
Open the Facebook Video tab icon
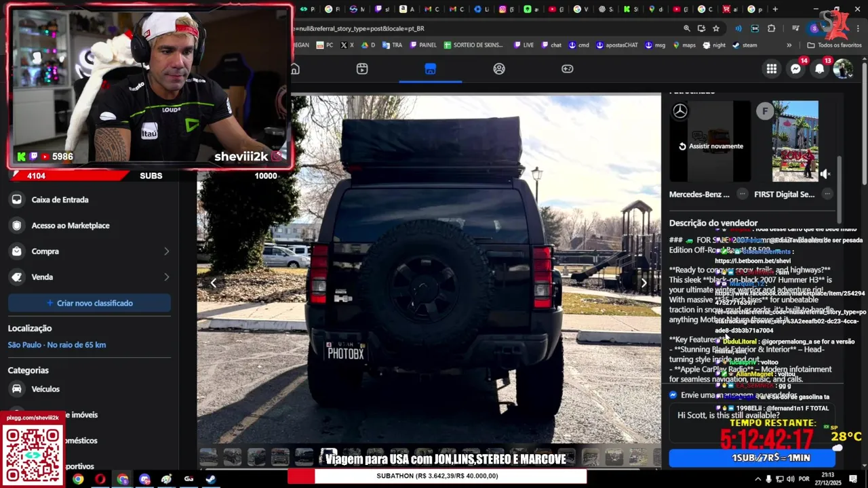pyautogui.click(x=362, y=68)
